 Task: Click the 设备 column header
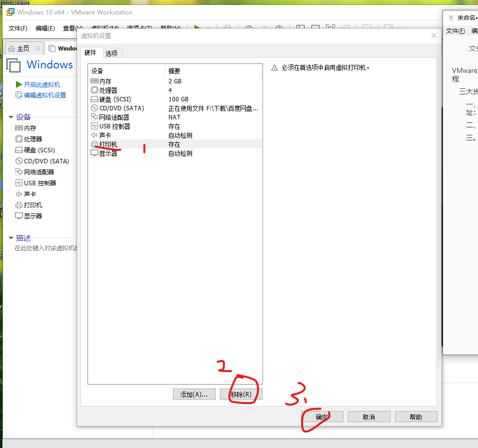(127, 71)
